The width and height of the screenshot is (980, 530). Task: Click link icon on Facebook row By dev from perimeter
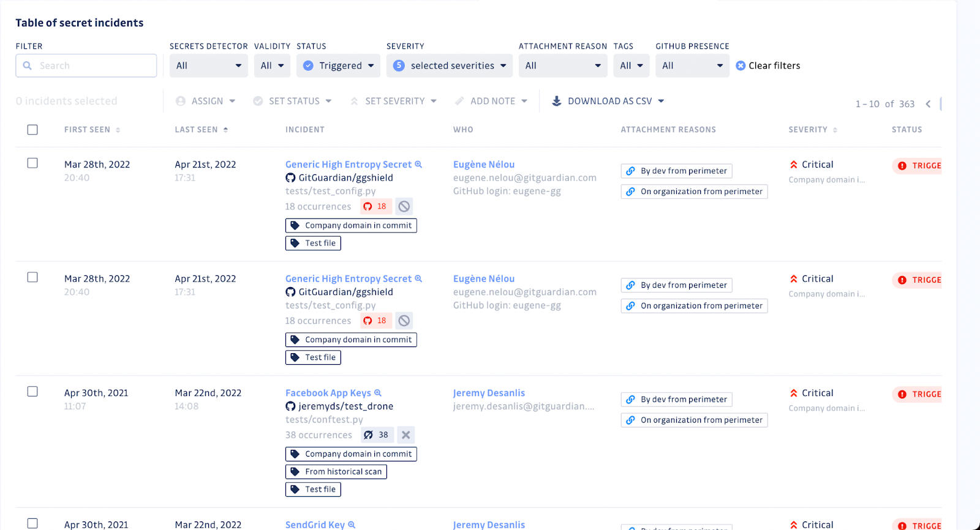coord(630,400)
